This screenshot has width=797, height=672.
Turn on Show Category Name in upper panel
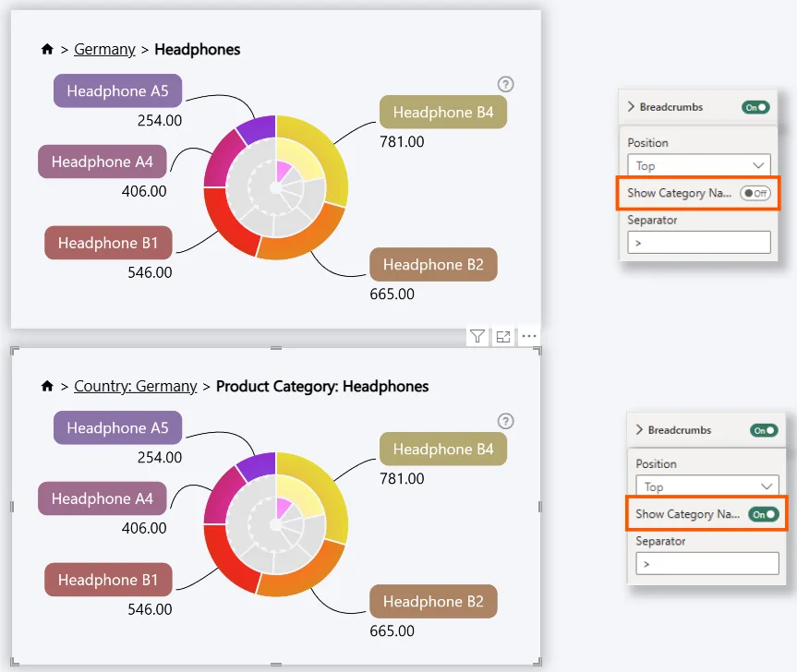755,194
